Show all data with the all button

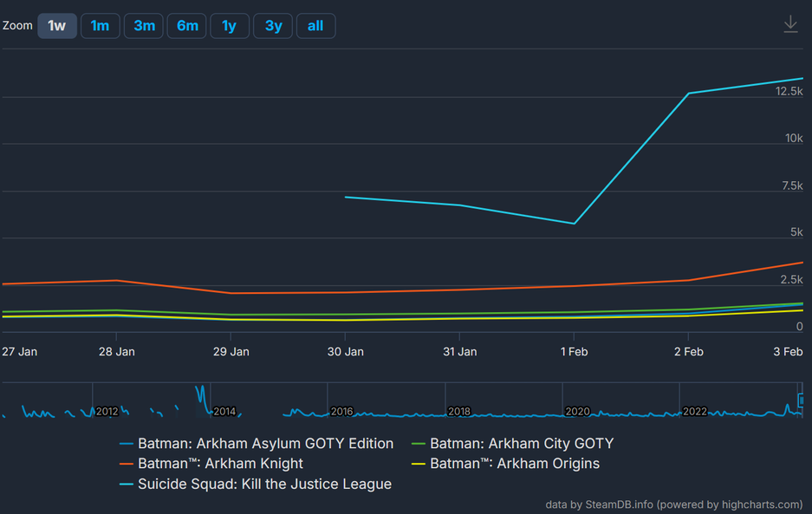(x=315, y=26)
